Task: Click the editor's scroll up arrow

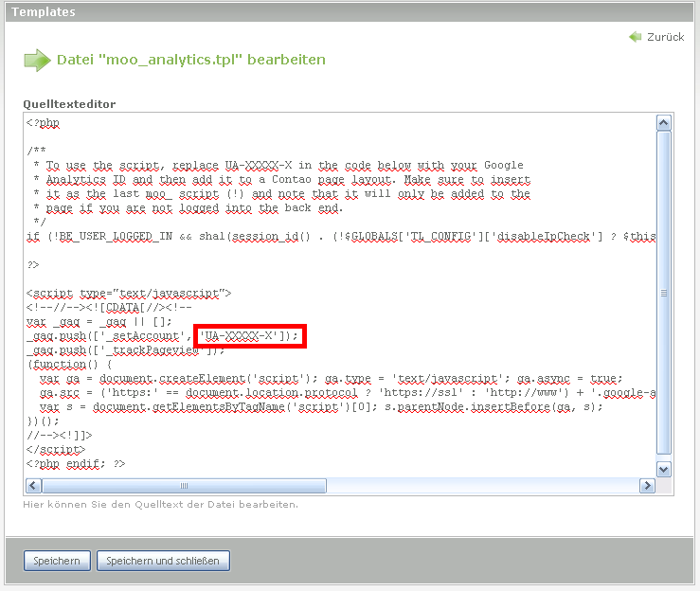Action: [x=664, y=124]
